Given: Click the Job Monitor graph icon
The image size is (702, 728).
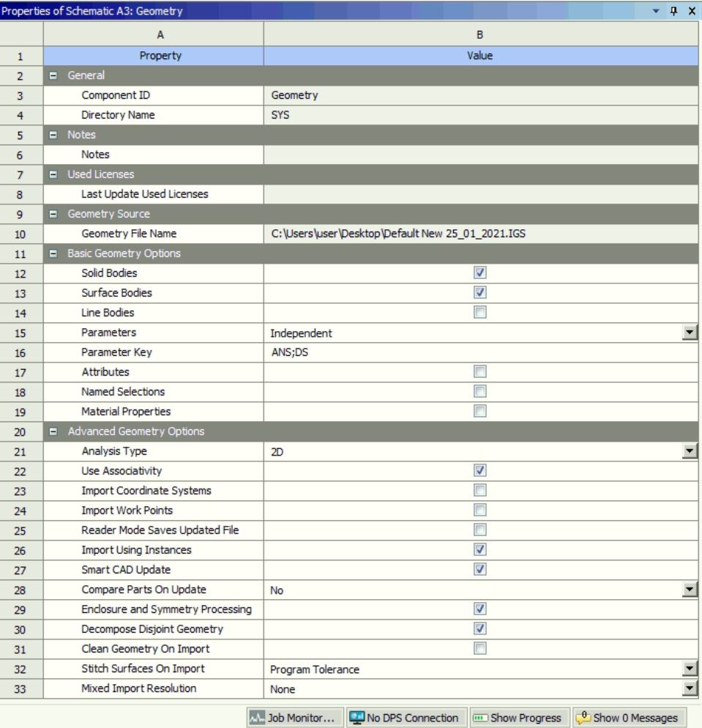Looking at the screenshot, I should tap(257, 718).
